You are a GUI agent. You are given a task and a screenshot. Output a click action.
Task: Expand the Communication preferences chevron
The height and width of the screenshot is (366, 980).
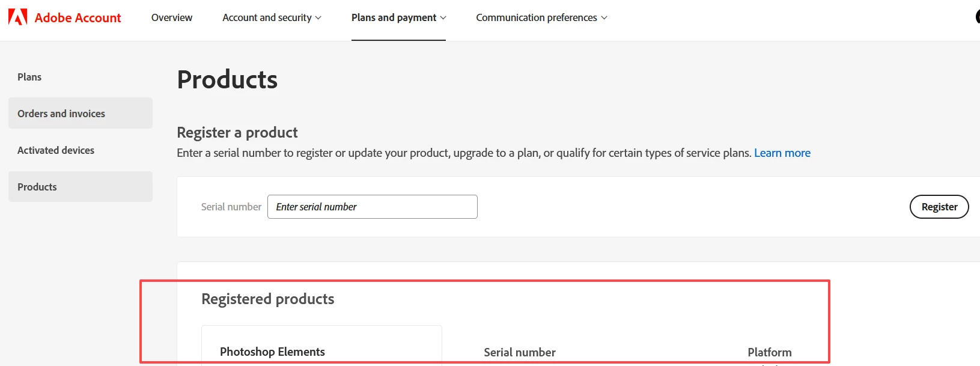[604, 18]
